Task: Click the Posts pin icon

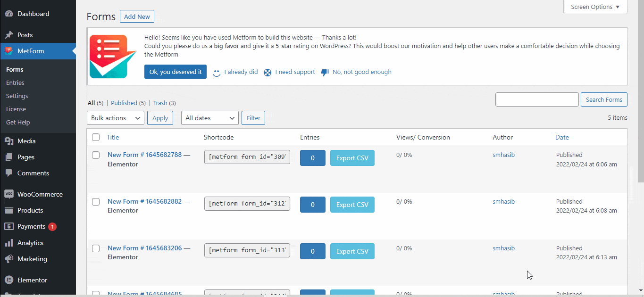Action: (x=8, y=35)
